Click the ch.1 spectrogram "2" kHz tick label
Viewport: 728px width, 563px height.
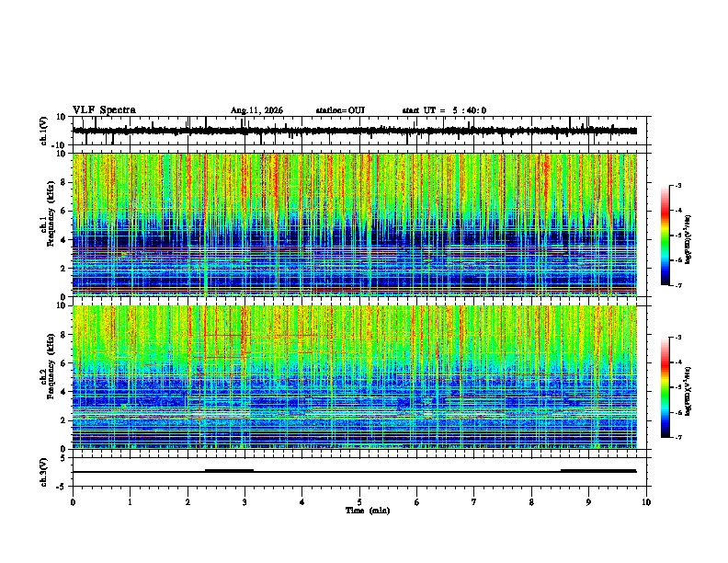[x=63, y=268]
